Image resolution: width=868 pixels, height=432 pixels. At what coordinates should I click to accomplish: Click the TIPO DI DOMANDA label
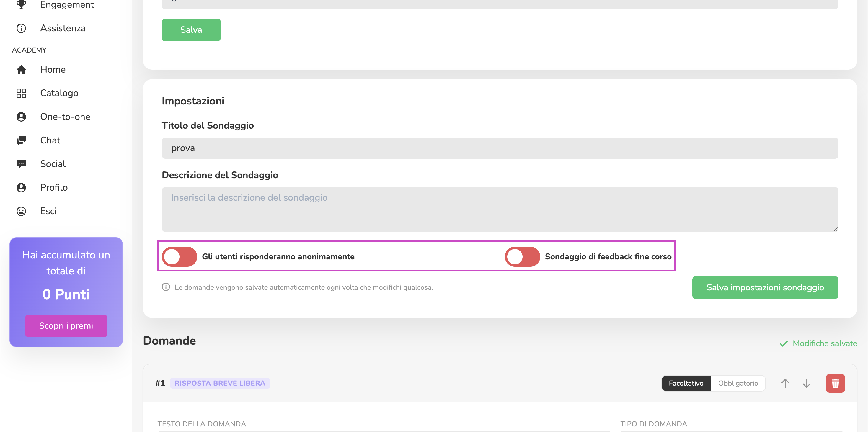[x=653, y=424]
